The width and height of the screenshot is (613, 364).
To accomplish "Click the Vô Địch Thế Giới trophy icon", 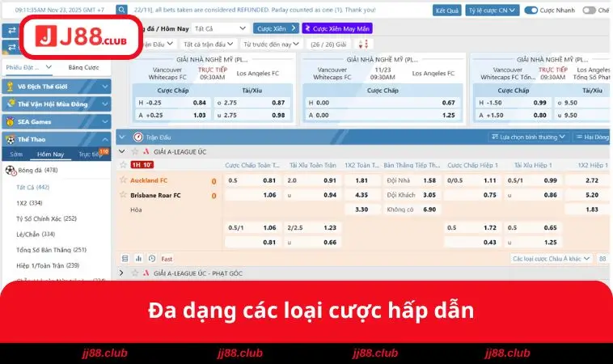I will [11, 87].
